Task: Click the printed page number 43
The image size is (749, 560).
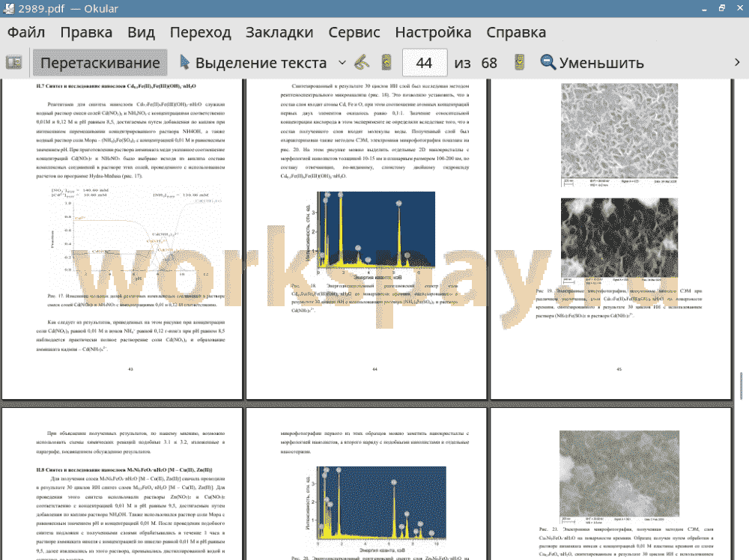Action: click(130, 369)
